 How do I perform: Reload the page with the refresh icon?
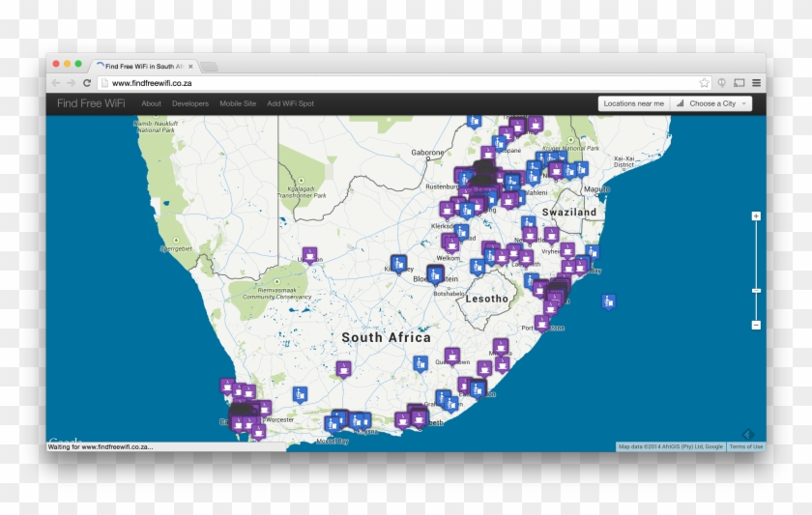coord(87,83)
